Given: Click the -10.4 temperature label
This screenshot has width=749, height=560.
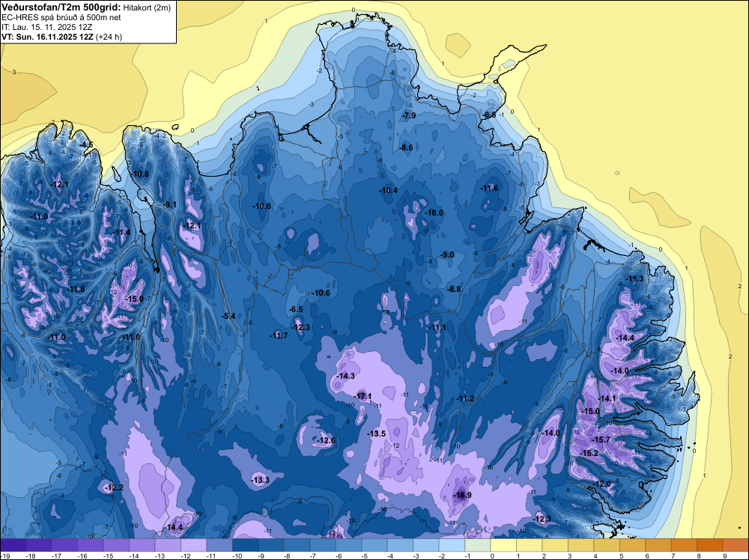Looking at the screenshot, I should 388,190.
